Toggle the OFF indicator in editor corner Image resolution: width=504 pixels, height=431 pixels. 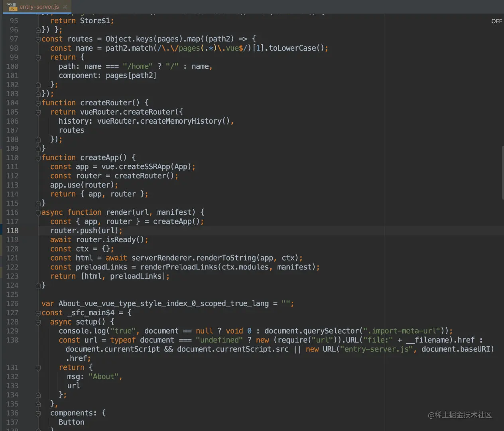496,21
